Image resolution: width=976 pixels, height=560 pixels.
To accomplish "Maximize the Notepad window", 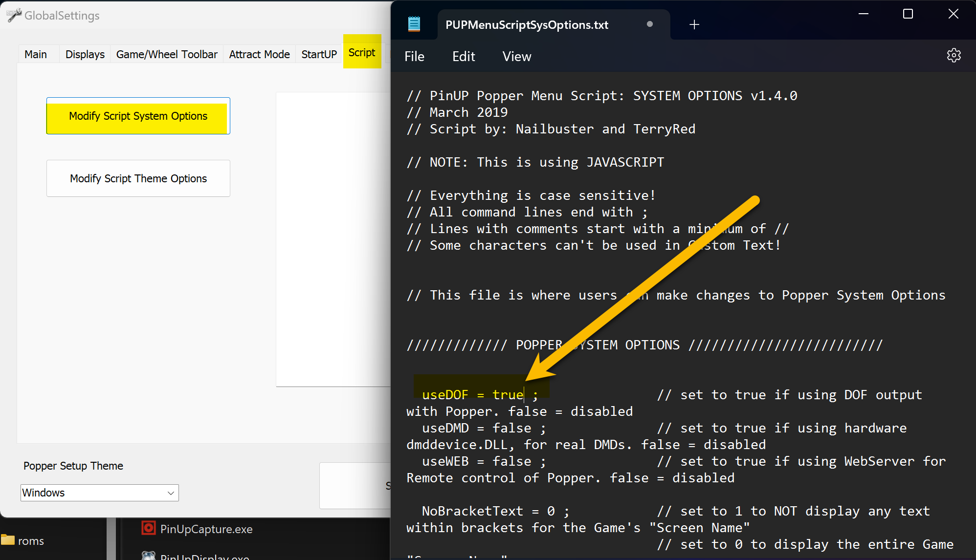I will point(908,14).
